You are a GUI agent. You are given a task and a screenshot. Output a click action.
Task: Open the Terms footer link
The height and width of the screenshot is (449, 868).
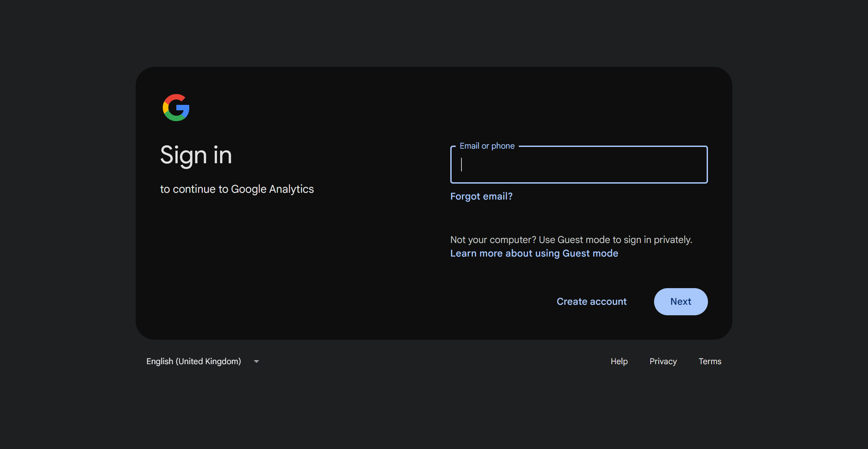pos(710,361)
